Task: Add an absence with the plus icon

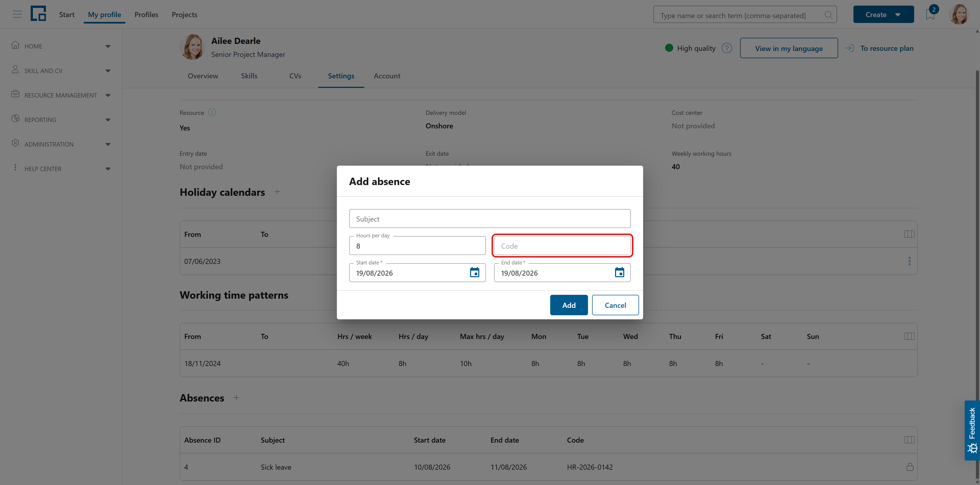Action: [x=236, y=397]
